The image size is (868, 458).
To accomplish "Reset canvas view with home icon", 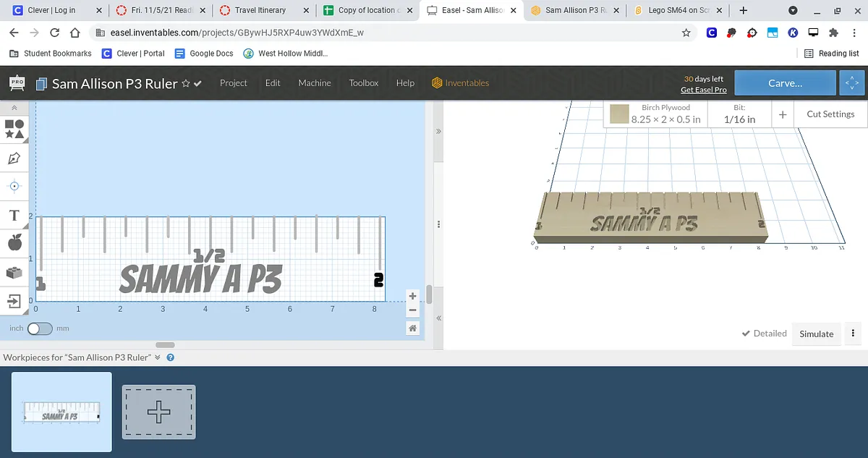I will pos(412,328).
